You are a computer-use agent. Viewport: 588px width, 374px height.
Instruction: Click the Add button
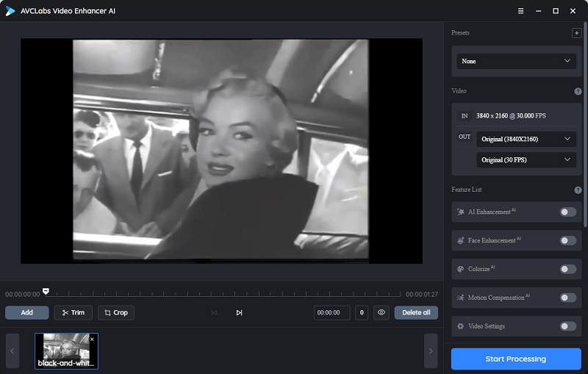(27, 312)
